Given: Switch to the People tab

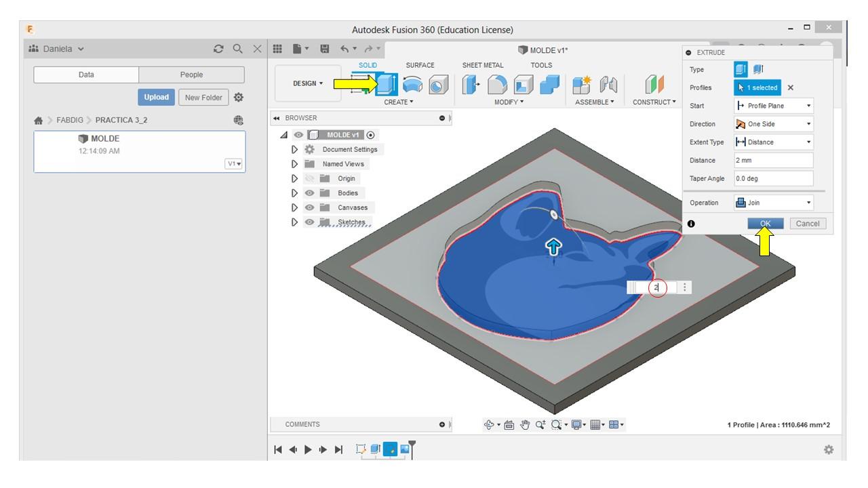Looking at the screenshot, I should click(191, 75).
